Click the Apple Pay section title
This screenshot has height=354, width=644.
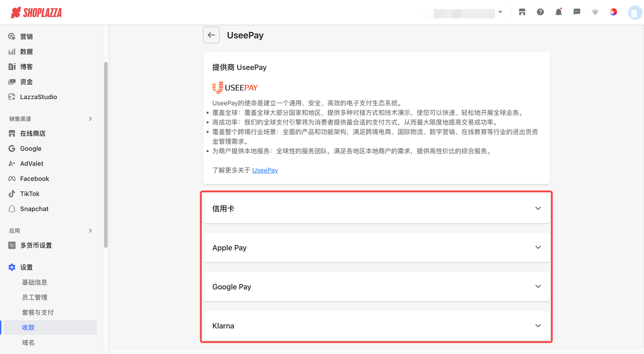(x=229, y=248)
